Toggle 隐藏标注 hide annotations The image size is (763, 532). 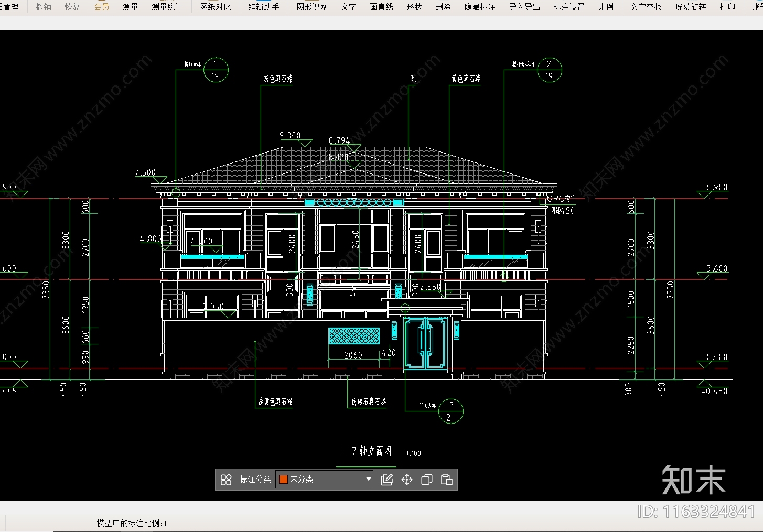pos(480,7)
